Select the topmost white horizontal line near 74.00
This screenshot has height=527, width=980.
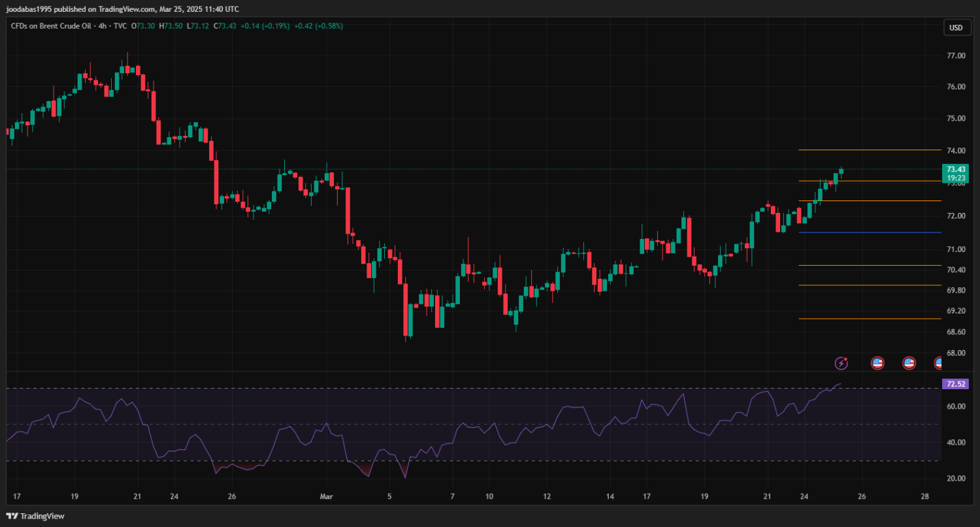pos(869,150)
